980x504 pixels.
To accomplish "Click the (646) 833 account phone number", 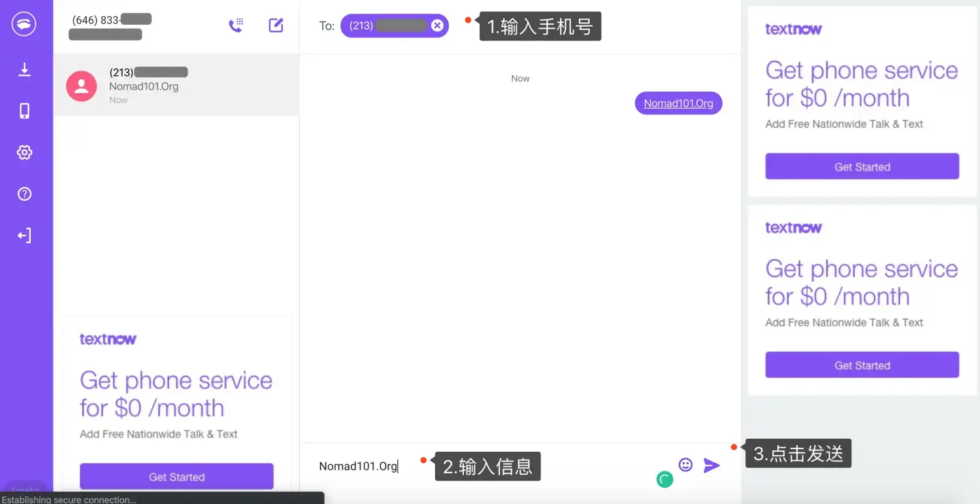I will click(111, 20).
